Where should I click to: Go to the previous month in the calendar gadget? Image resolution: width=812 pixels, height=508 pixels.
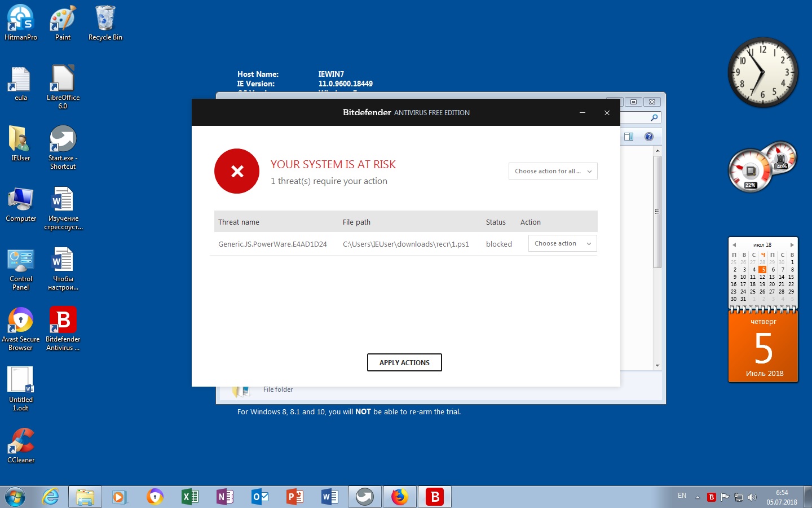734,245
